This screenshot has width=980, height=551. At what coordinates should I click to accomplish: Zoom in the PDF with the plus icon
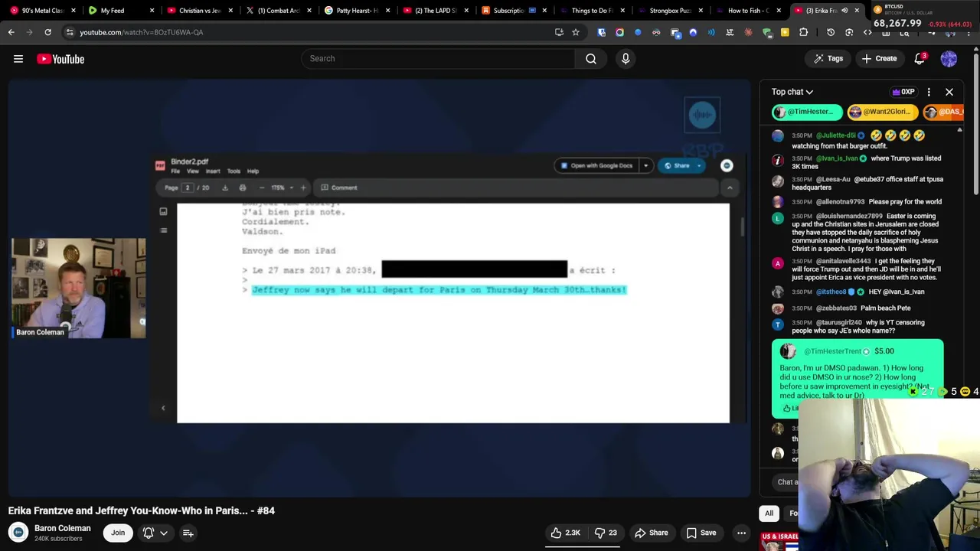(303, 187)
